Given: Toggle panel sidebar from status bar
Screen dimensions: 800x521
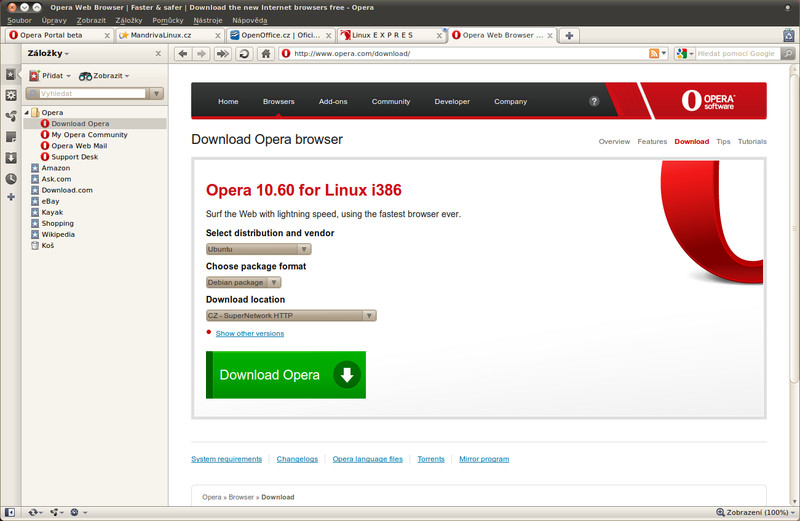Looking at the screenshot, I should coord(10,512).
